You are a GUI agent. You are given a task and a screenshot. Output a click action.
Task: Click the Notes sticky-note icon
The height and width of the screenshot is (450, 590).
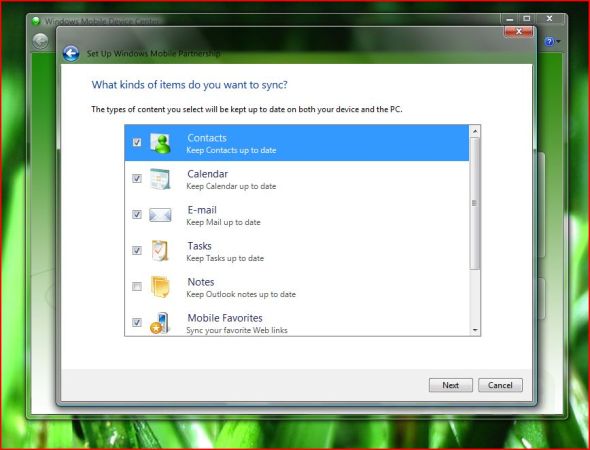(x=160, y=287)
